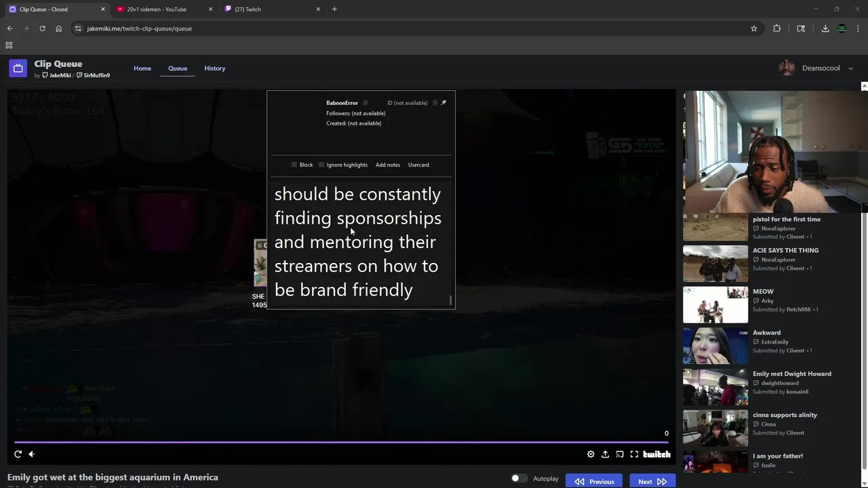Click the Next clip button

652,481
